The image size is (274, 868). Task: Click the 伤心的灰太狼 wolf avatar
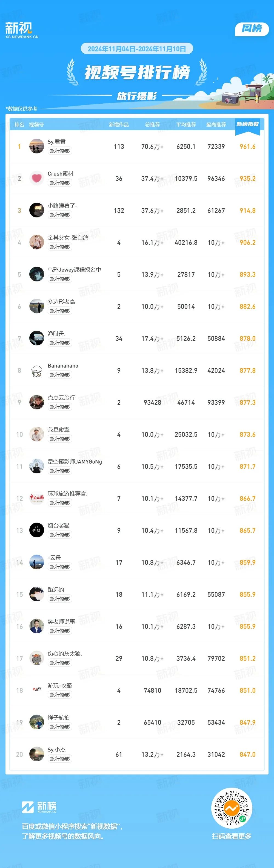tap(36, 659)
